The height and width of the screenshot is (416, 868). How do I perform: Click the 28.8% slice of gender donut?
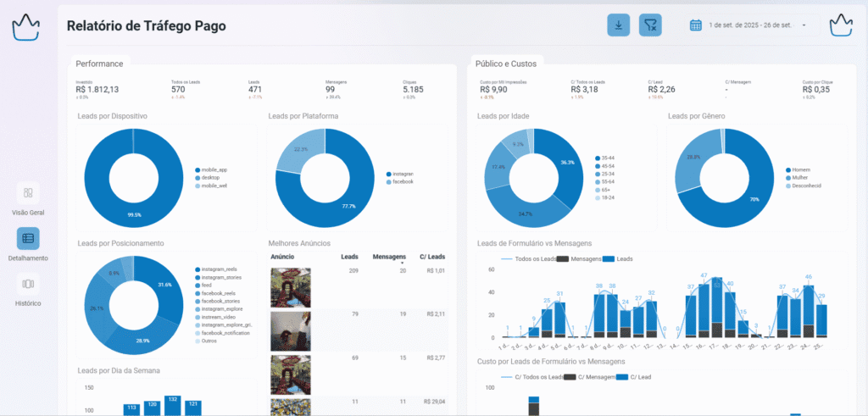point(693,157)
